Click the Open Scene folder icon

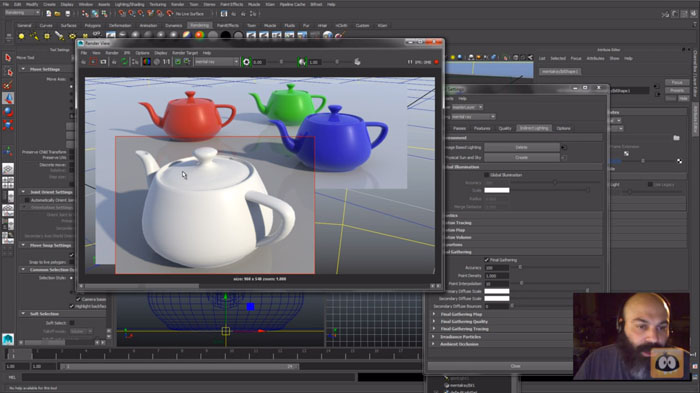tap(58, 14)
